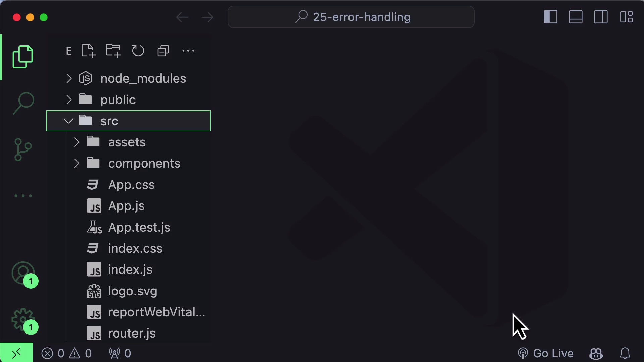Show errors and warnings counts
Image resolution: width=644 pixels, height=362 pixels.
[67, 353]
